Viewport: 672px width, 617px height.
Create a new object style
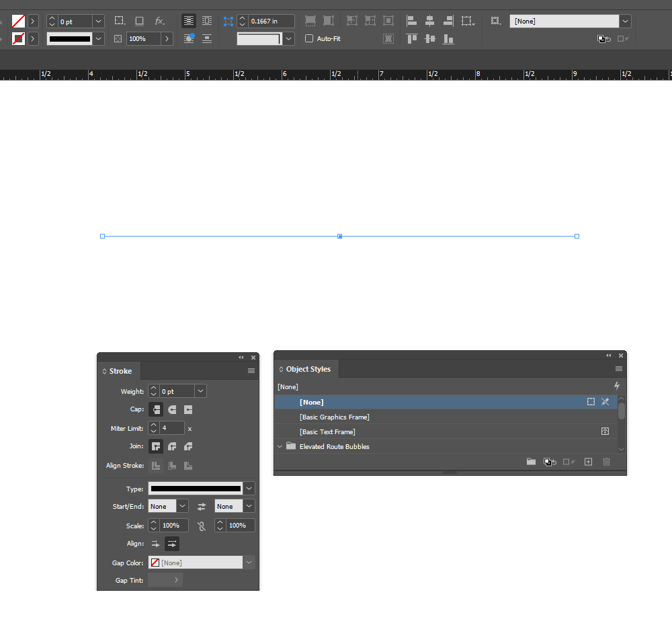click(x=588, y=462)
